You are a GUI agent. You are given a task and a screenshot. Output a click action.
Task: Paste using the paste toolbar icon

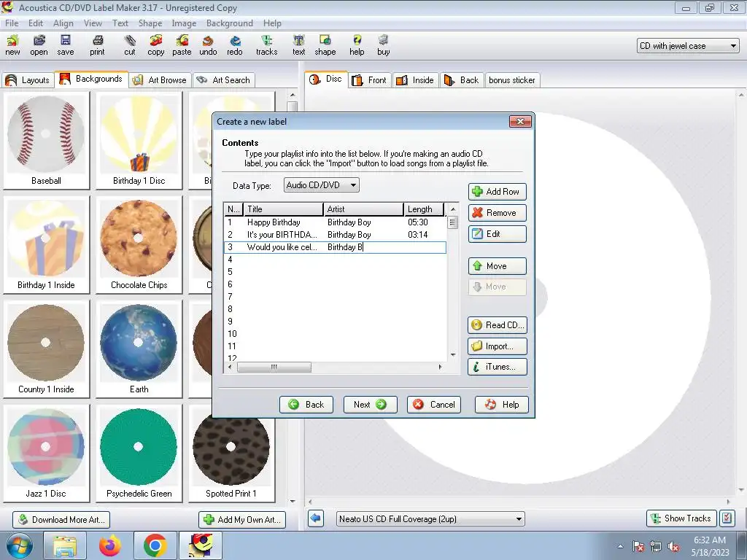182,45
